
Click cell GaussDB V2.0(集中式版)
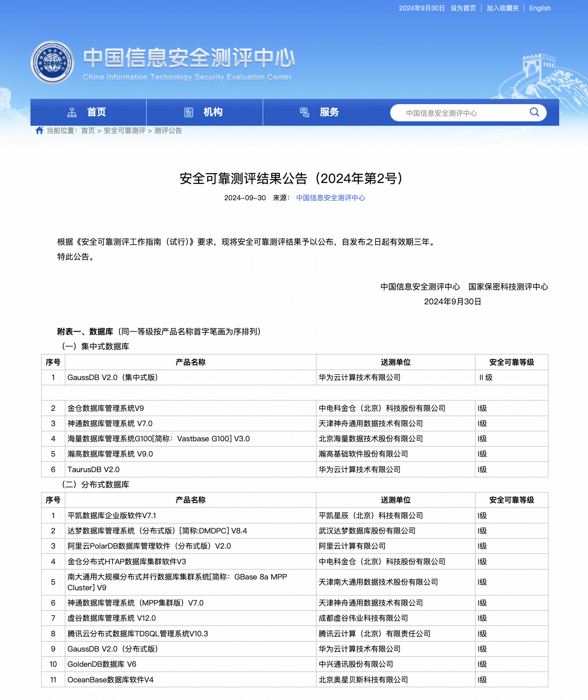[191, 378]
